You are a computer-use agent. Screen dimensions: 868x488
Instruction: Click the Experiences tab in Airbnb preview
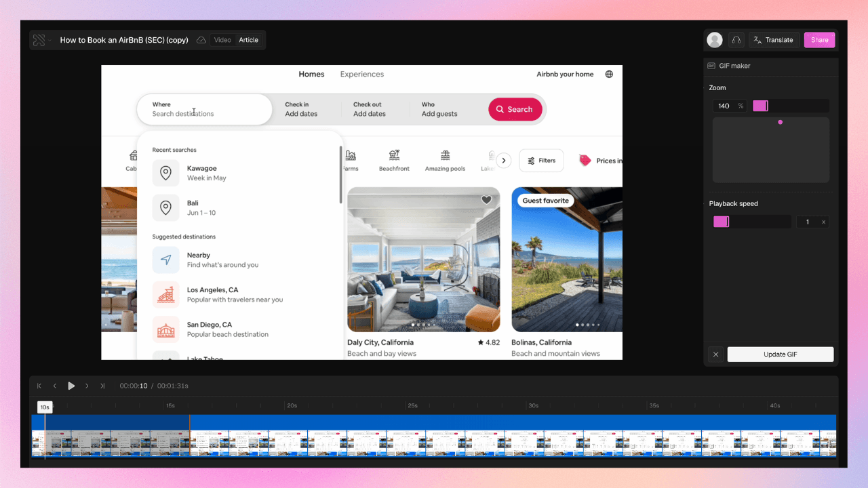click(362, 75)
